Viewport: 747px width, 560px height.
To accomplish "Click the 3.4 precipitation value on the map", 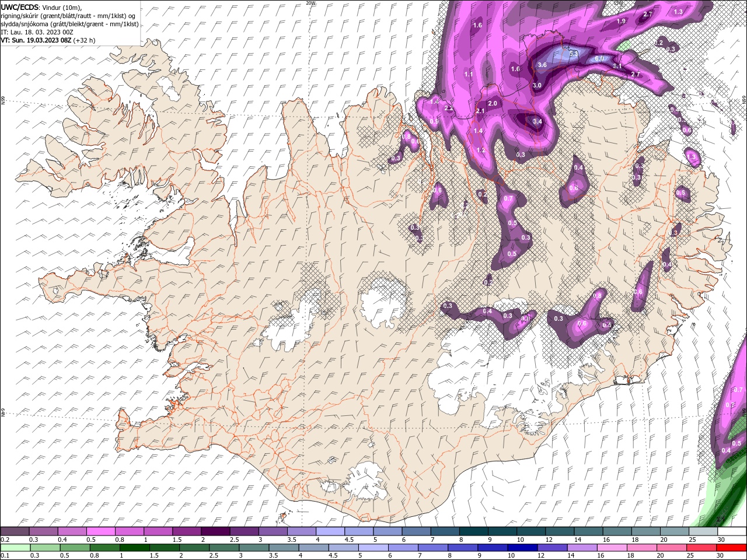I will click(x=537, y=122).
